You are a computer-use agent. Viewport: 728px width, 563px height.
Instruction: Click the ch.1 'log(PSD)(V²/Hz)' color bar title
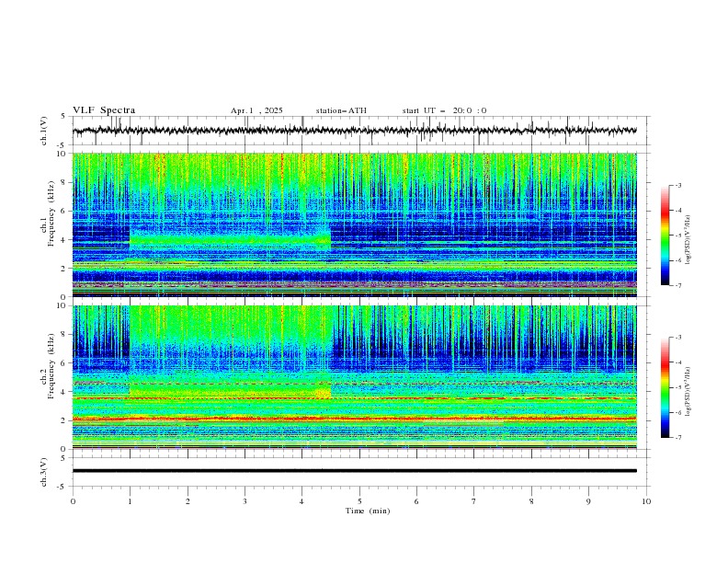[688, 240]
